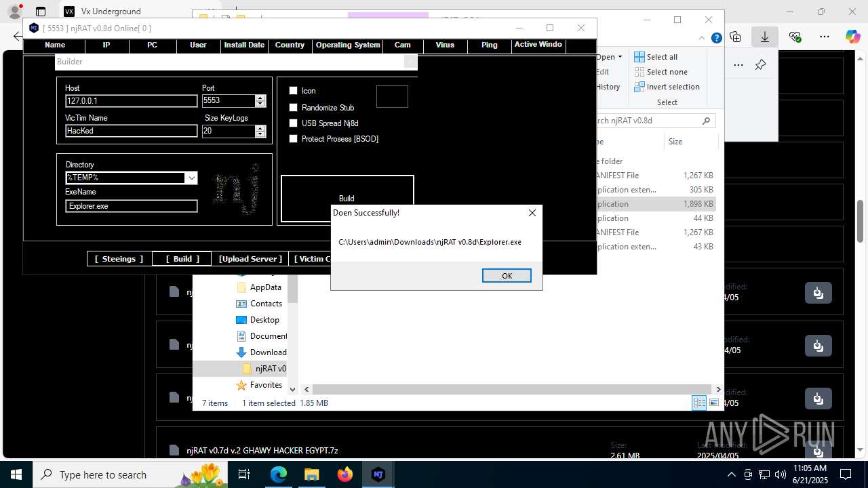Select the Install Date column header
868x488 pixels.
coord(244,45)
